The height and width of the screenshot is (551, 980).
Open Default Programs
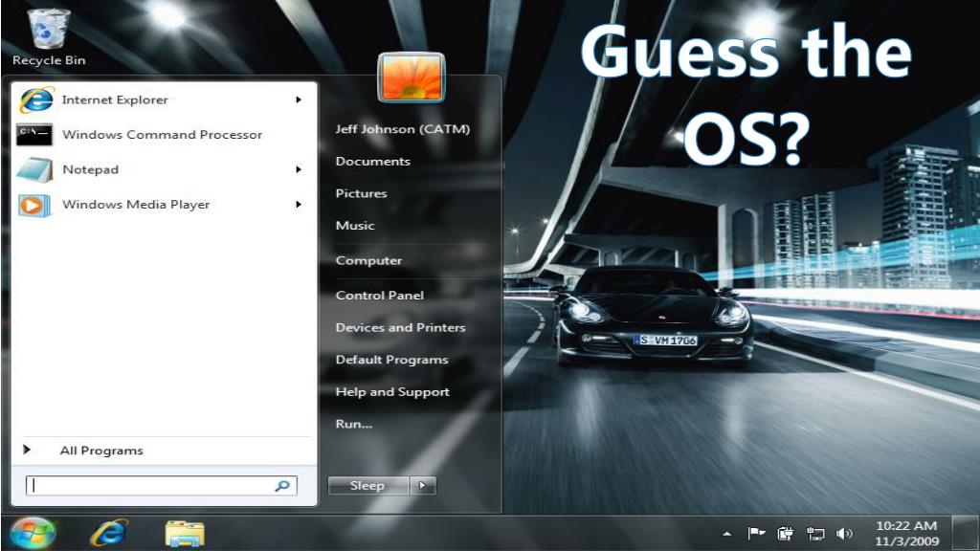point(391,360)
